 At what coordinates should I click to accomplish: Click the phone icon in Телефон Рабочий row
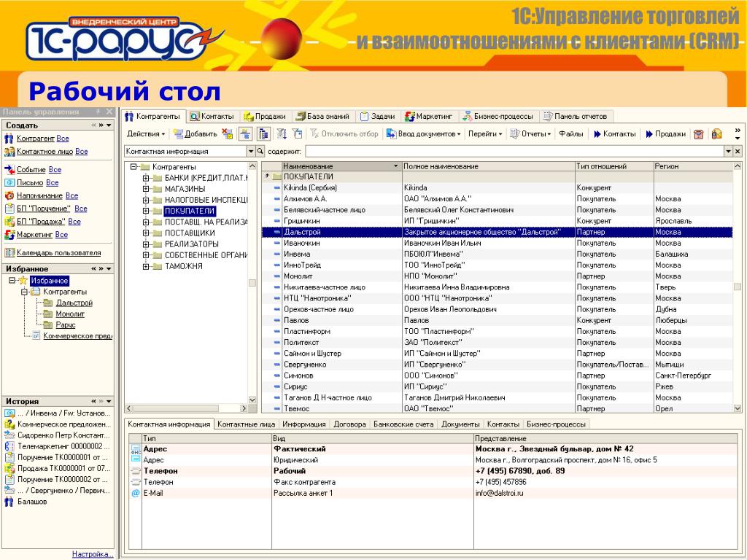(x=135, y=471)
